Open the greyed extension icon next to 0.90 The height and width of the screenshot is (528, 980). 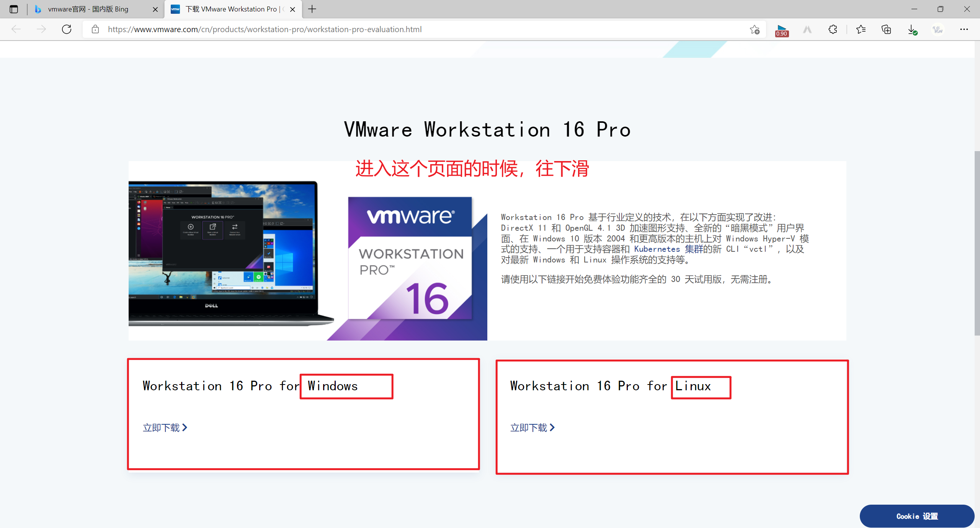[807, 29]
